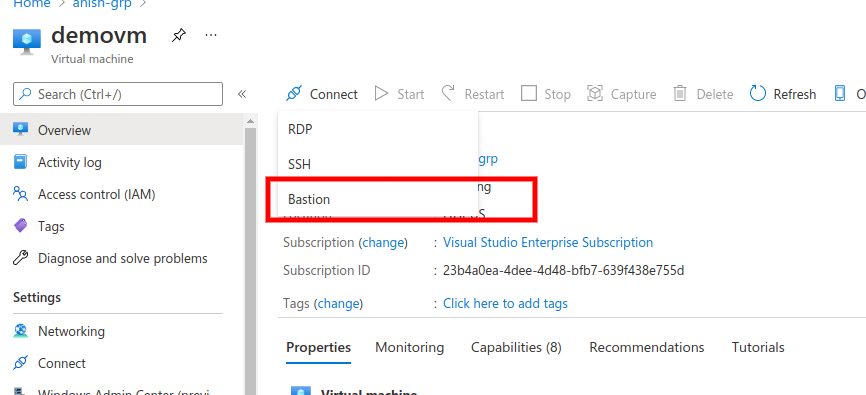
Task: Click change link next to Subscription
Action: [x=383, y=243]
